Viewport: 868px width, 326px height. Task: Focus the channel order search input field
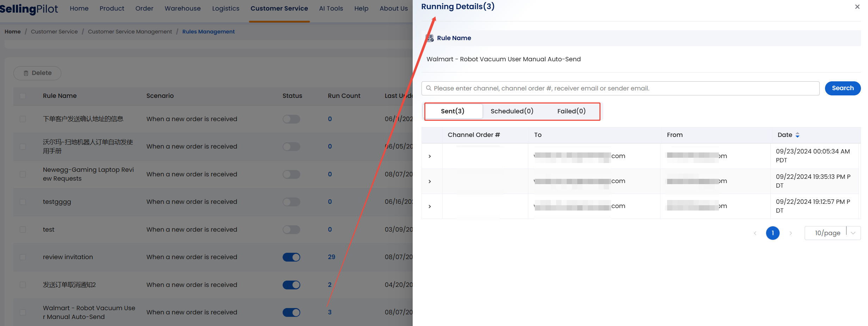point(620,88)
